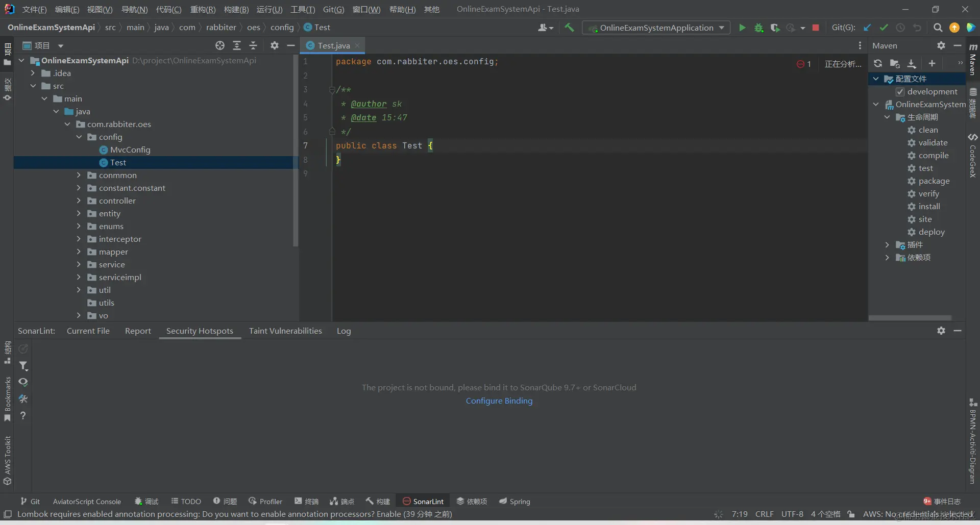Close the Test.java editor tab
This screenshot has height=525, width=980.
click(357, 45)
